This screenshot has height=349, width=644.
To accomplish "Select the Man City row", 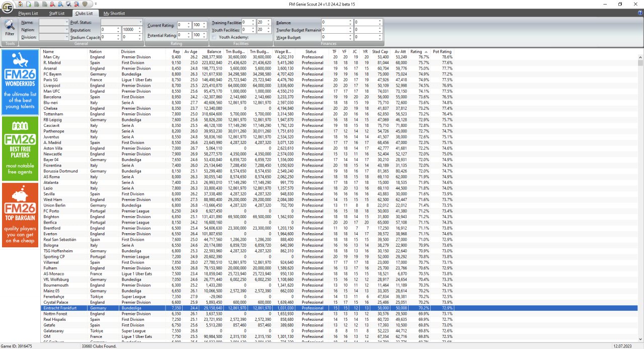I will 248,57.
